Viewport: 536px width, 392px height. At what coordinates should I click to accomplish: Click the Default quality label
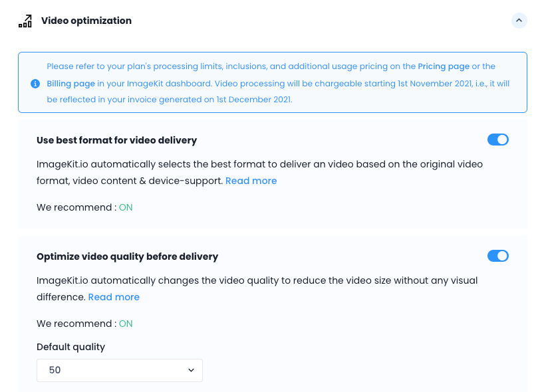tap(70, 347)
